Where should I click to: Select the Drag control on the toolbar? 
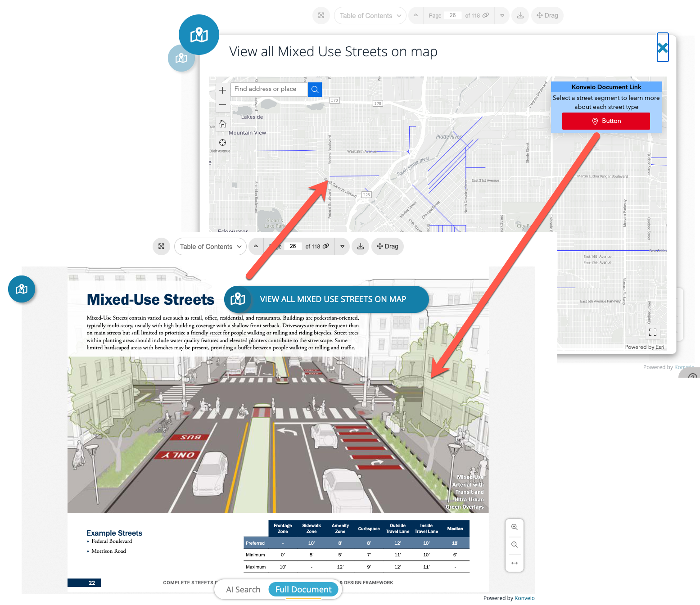(387, 246)
